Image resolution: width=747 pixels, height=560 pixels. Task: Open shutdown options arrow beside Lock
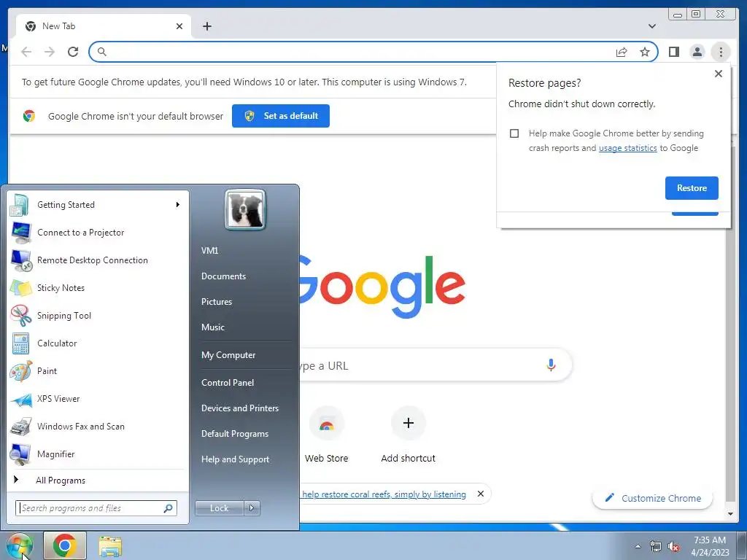(x=252, y=508)
